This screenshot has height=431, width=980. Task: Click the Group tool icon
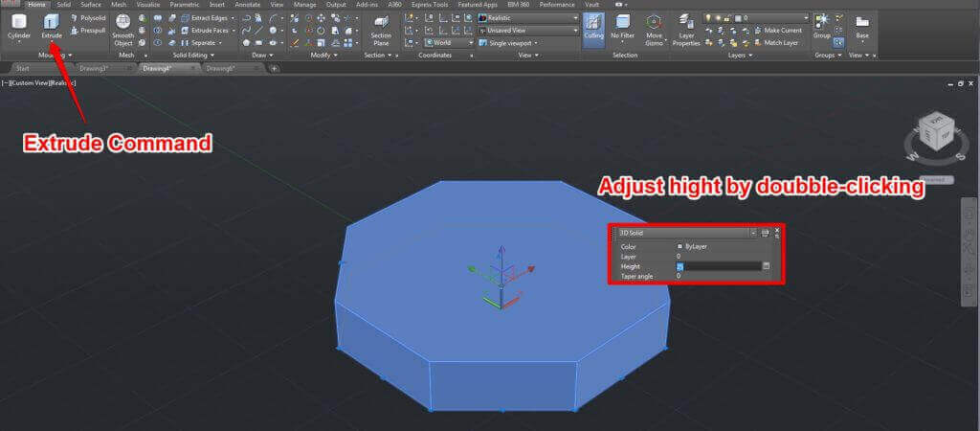coord(822,25)
